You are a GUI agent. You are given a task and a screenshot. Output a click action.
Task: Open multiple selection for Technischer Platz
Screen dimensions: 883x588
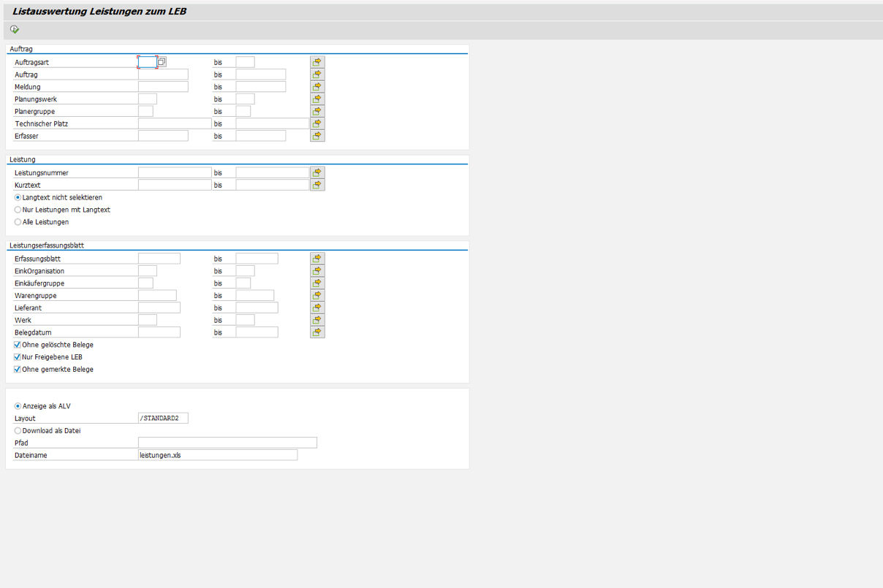click(317, 123)
